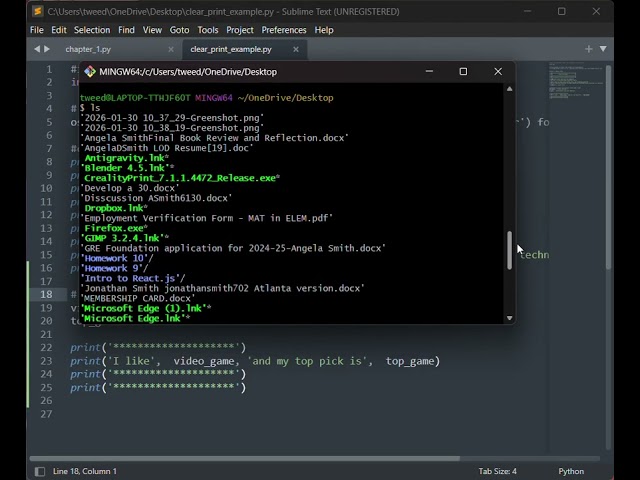640x480 pixels.
Task: Click the editor horizontal scrollbar
Action: (x=244, y=458)
